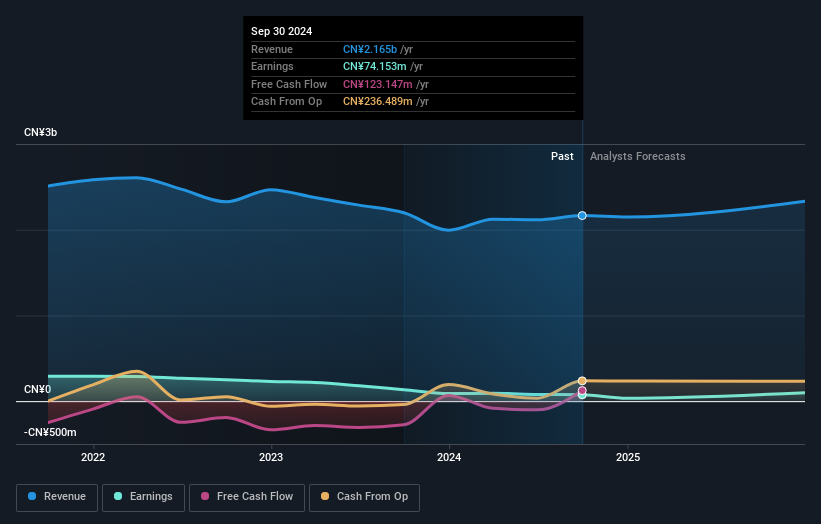The image size is (821, 524).
Task: Select the 2023 x-axis label
Action: 271,457
